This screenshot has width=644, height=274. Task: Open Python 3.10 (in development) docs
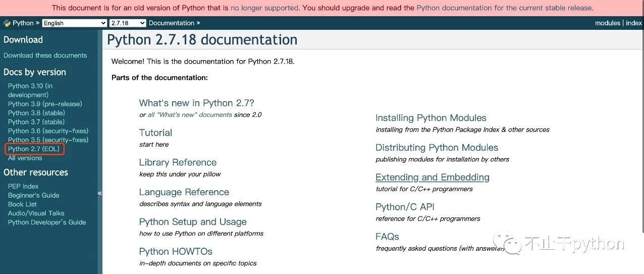[30, 90]
